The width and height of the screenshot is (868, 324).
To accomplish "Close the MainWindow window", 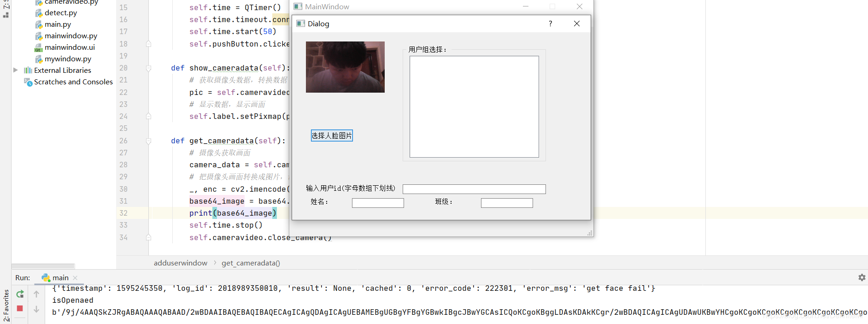I will tap(580, 6).
